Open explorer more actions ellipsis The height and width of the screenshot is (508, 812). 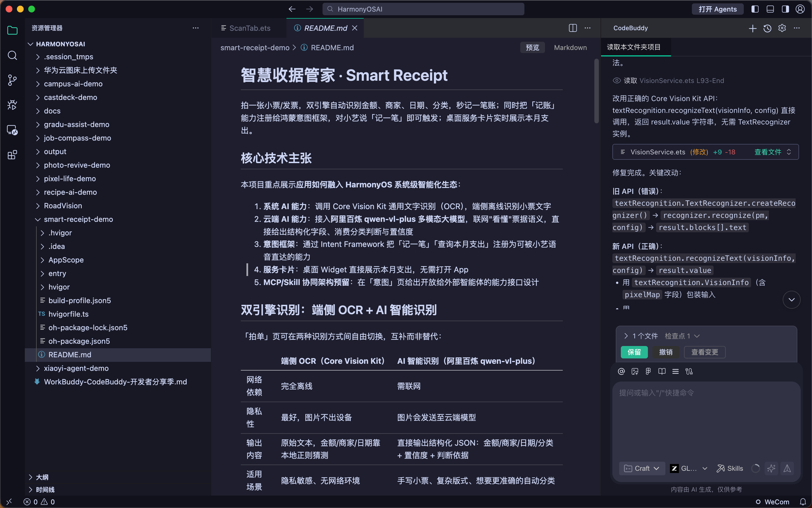point(196,28)
